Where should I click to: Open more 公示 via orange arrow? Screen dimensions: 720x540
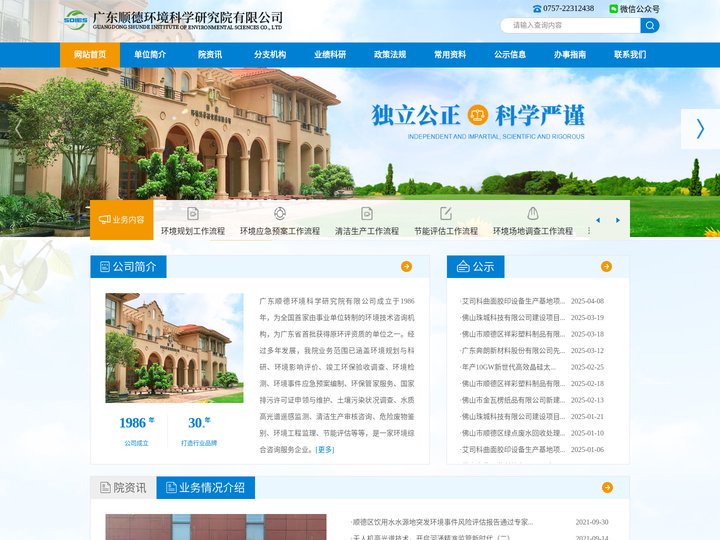click(x=606, y=267)
